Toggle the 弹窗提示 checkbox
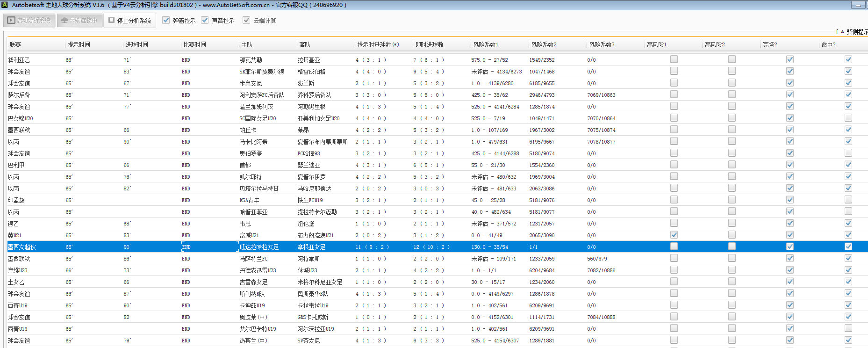Viewport: 868px width, 348px height. (166, 20)
